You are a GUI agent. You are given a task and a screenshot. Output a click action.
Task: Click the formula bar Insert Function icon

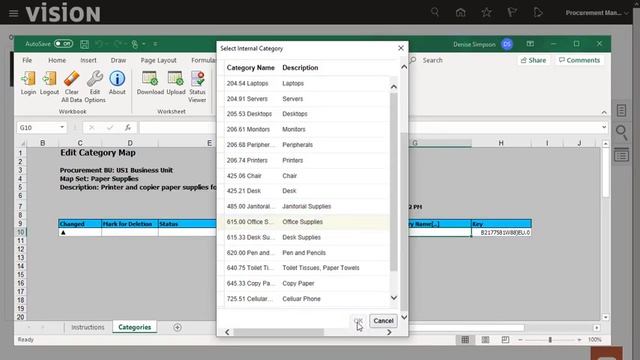pyautogui.click(x=128, y=127)
